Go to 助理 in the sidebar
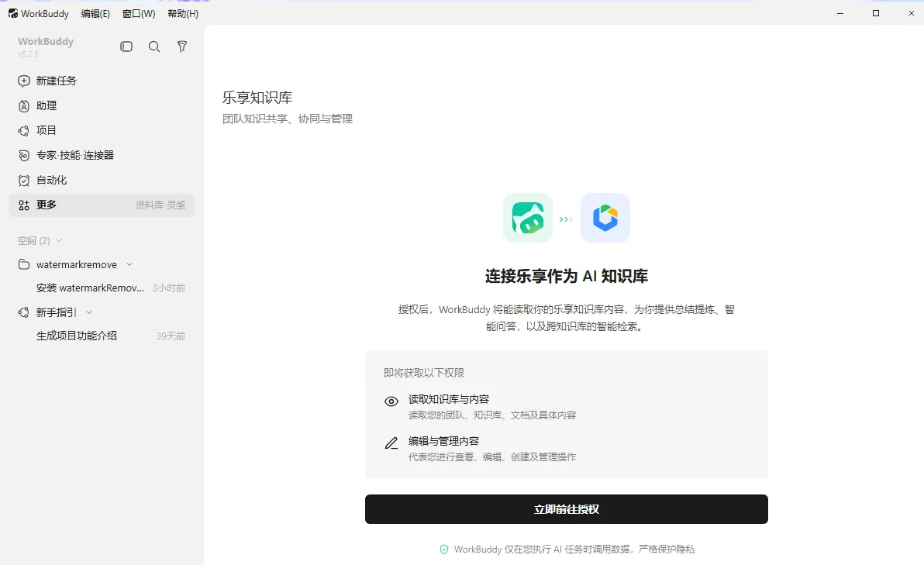This screenshot has width=924, height=565. (x=102, y=106)
